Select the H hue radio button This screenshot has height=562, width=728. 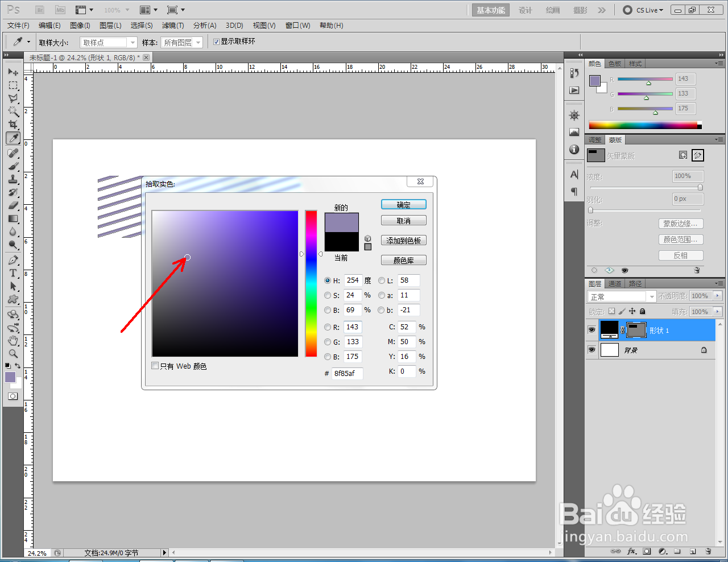[x=328, y=280]
